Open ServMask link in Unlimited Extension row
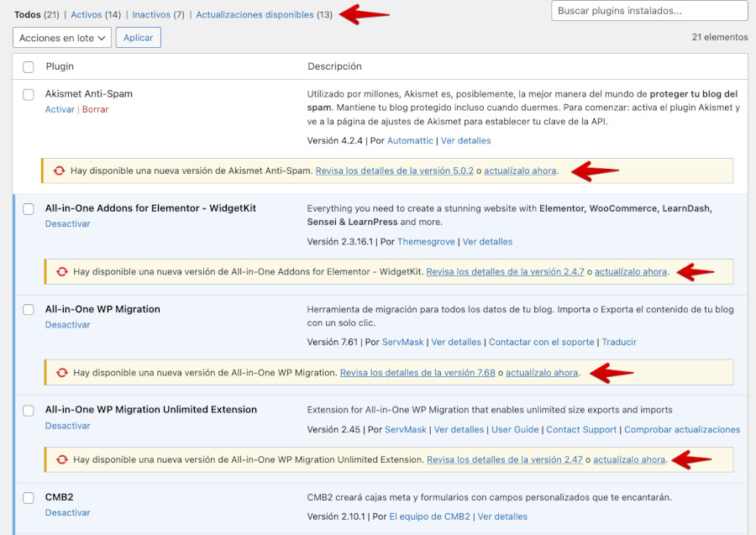756x535 pixels. click(x=406, y=430)
